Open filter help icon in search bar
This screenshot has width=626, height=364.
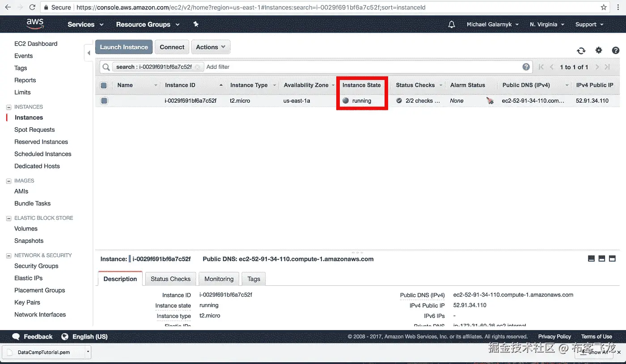[526, 67]
